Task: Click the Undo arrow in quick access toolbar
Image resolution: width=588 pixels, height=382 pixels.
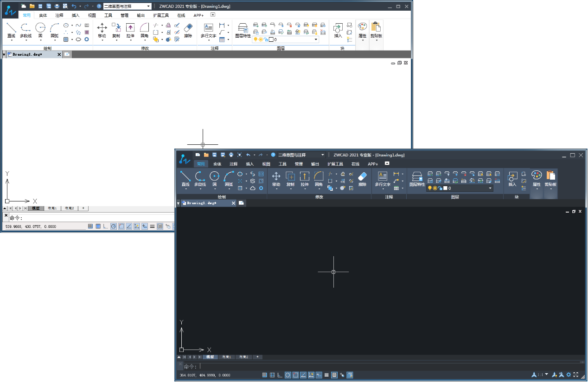Action: click(x=249, y=155)
